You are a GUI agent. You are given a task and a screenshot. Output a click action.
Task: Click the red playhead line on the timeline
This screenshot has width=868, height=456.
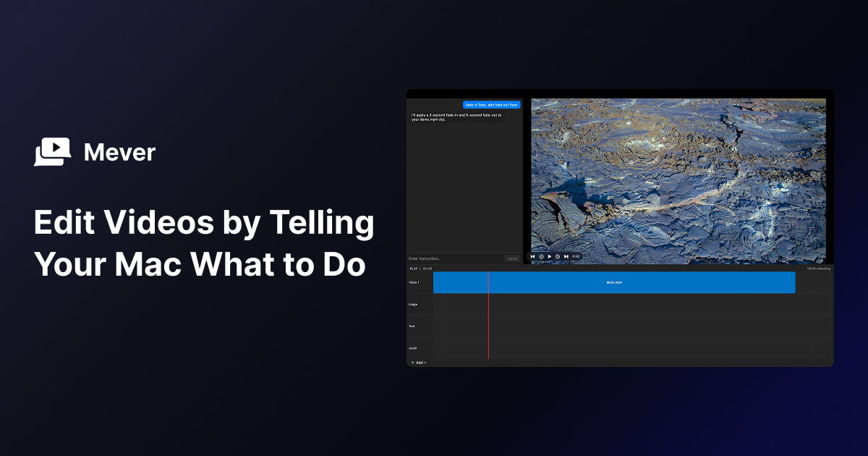[488, 315]
